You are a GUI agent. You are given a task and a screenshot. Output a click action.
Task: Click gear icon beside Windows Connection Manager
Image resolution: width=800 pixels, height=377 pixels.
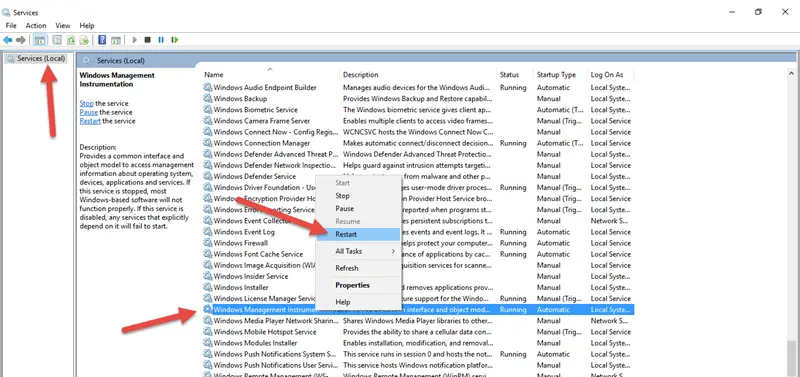click(x=208, y=143)
